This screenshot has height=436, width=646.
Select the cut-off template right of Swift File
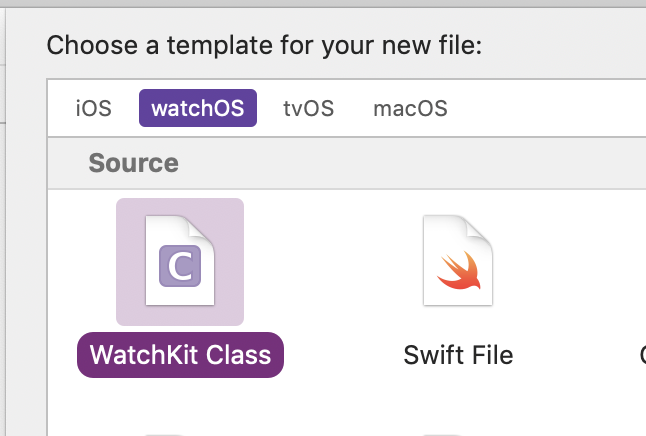click(641, 355)
